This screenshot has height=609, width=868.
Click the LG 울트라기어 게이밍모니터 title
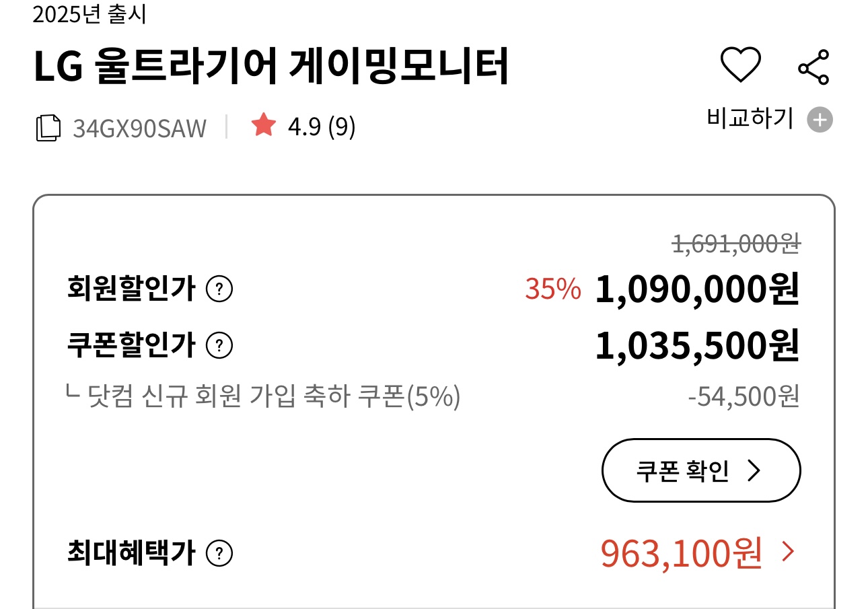coord(271,67)
